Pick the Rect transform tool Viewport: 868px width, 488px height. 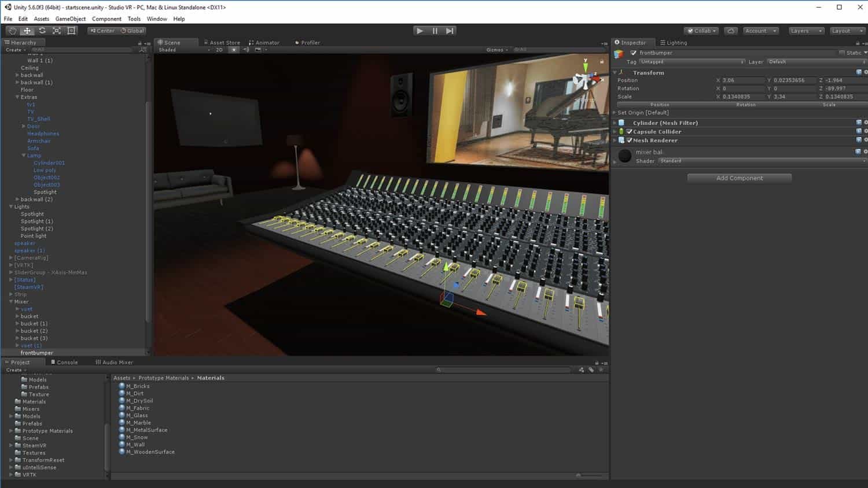tap(72, 31)
